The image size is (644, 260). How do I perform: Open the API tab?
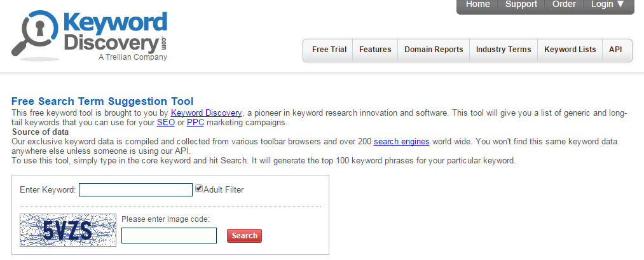click(615, 50)
